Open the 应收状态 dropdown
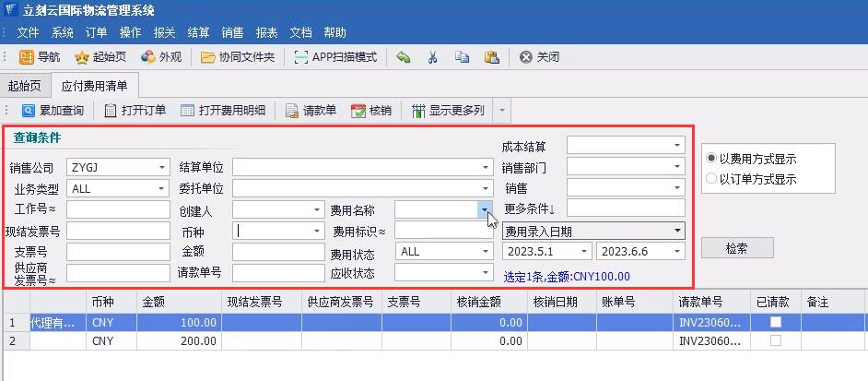868x381 pixels. (x=486, y=272)
